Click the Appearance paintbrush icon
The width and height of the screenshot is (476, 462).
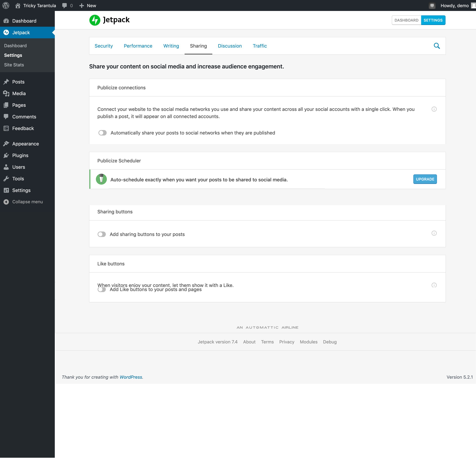(6, 144)
